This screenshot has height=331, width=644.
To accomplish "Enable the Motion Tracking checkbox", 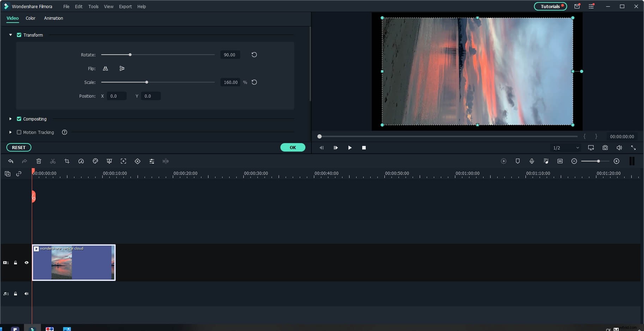I will [19, 132].
